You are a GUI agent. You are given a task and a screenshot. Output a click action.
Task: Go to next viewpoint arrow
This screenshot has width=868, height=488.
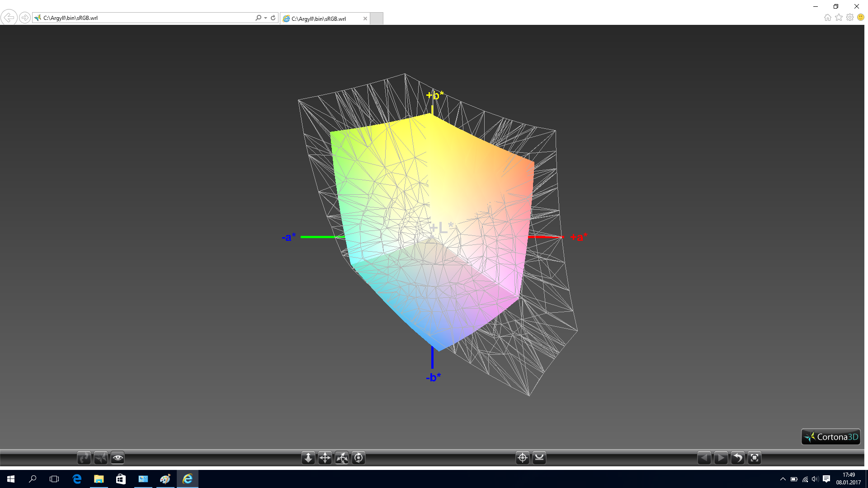[721, 458]
